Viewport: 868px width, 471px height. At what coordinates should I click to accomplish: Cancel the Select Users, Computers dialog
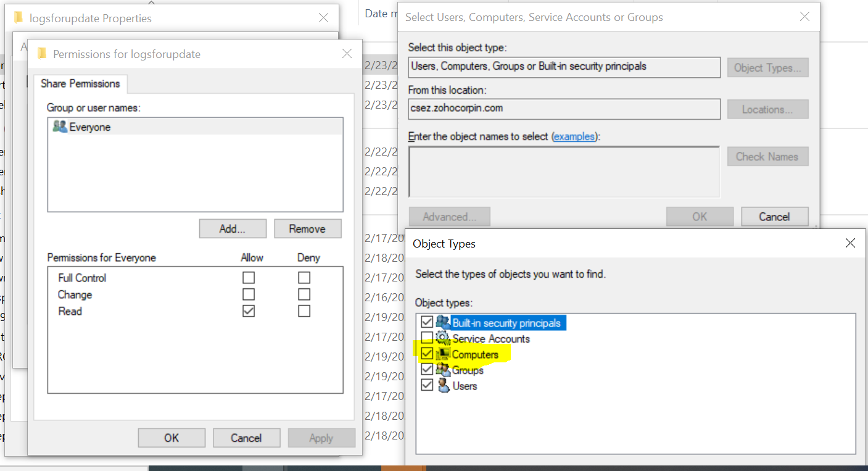point(774,217)
